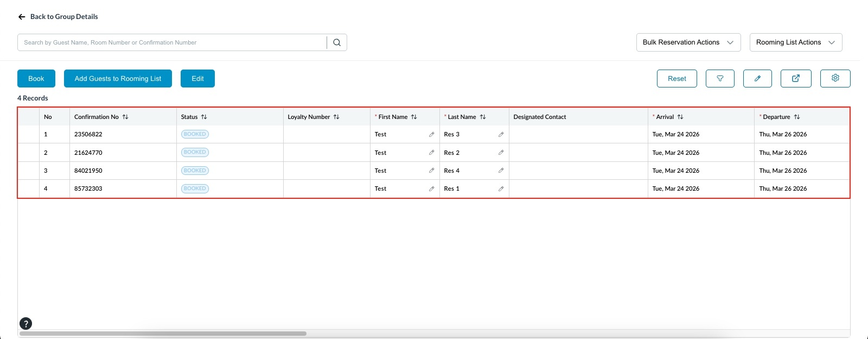Go back to Group Details

pos(58,17)
